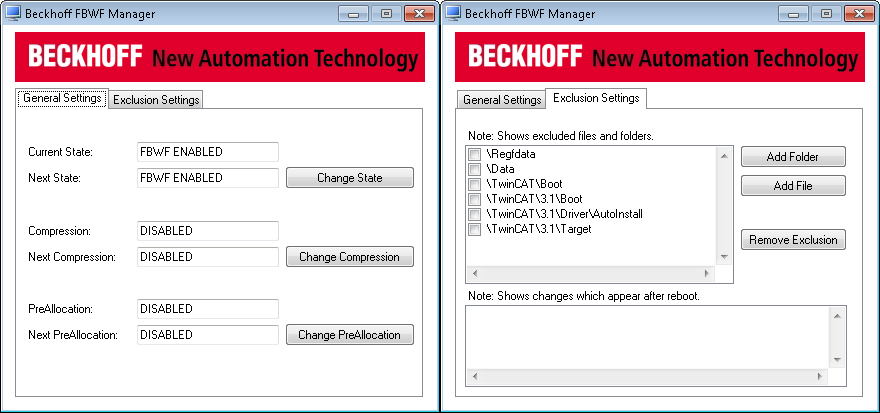The width and height of the screenshot is (880, 413).
Task: Switch to General Settings tab in right window
Action: tap(502, 100)
